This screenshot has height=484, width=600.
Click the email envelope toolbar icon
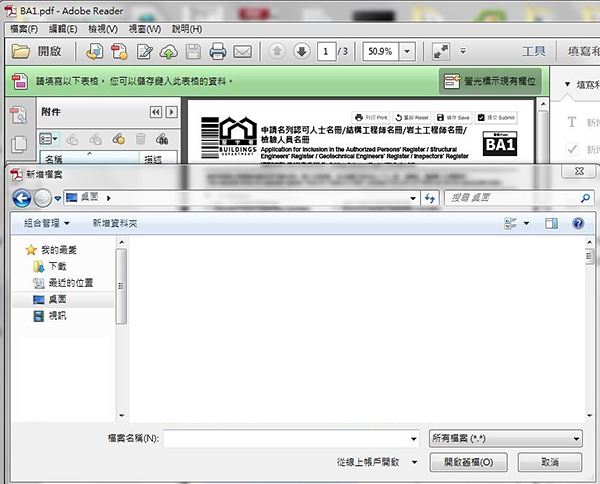(242, 51)
